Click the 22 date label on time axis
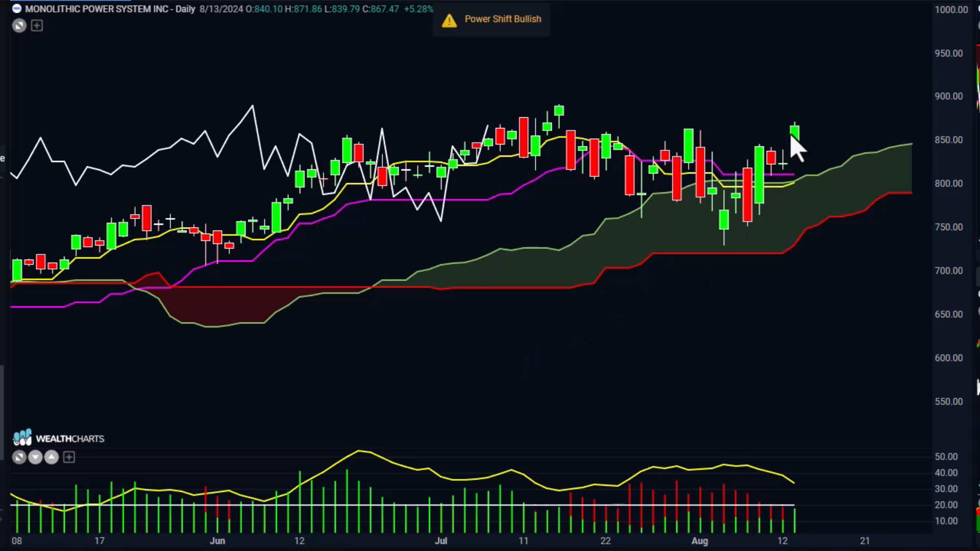 click(605, 541)
